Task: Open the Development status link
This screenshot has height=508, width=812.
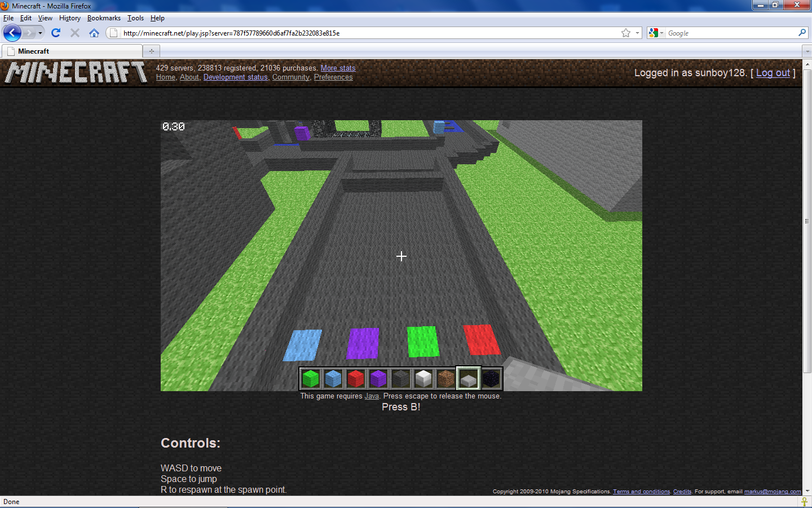Action: (x=236, y=77)
